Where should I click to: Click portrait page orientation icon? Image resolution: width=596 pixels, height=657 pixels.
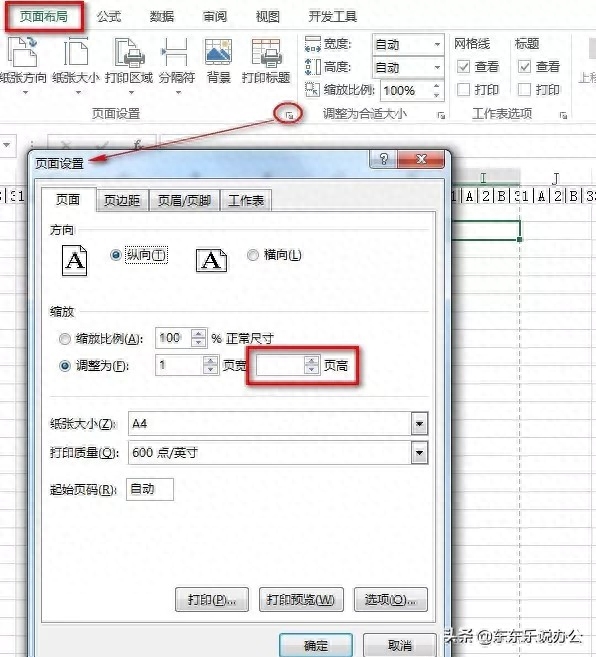click(75, 261)
